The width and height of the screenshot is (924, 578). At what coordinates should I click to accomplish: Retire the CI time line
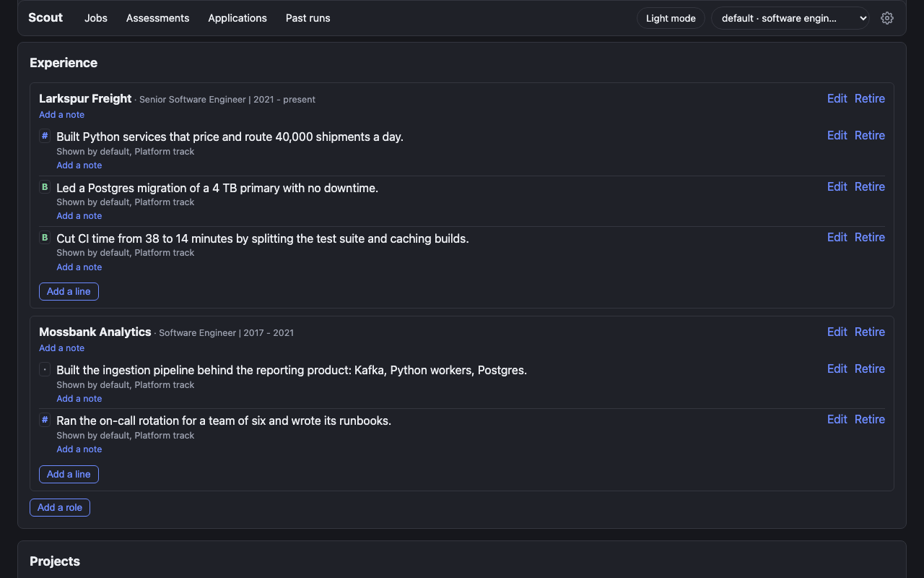pyautogui.click(x=870, y=237)
